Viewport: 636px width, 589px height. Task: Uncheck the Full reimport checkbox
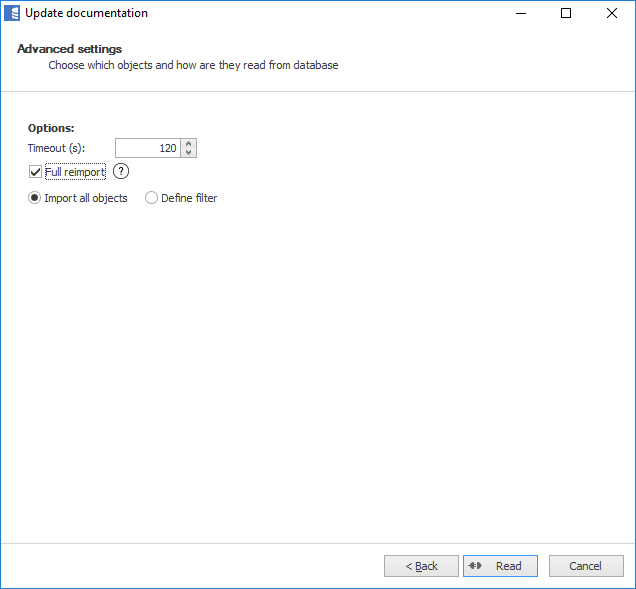point(35,172)
